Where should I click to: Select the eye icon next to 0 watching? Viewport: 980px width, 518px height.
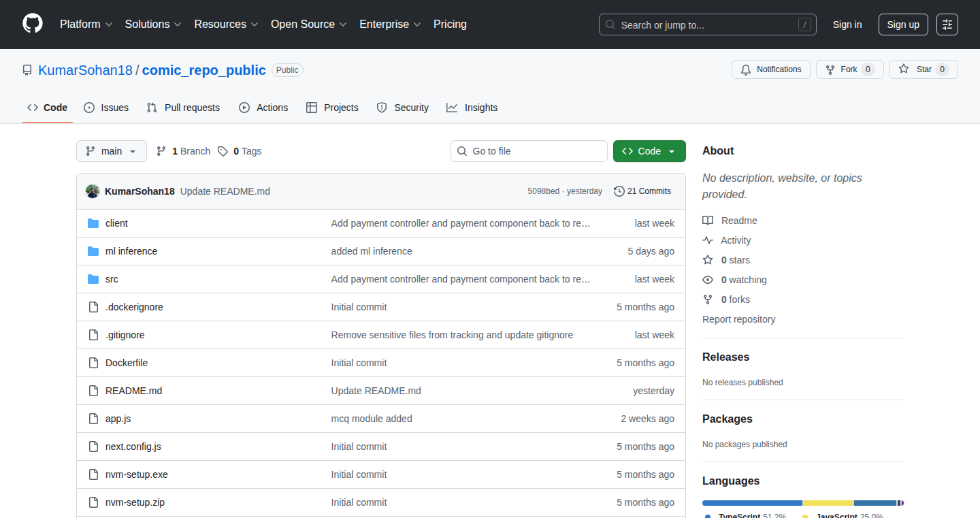point(708,280)
